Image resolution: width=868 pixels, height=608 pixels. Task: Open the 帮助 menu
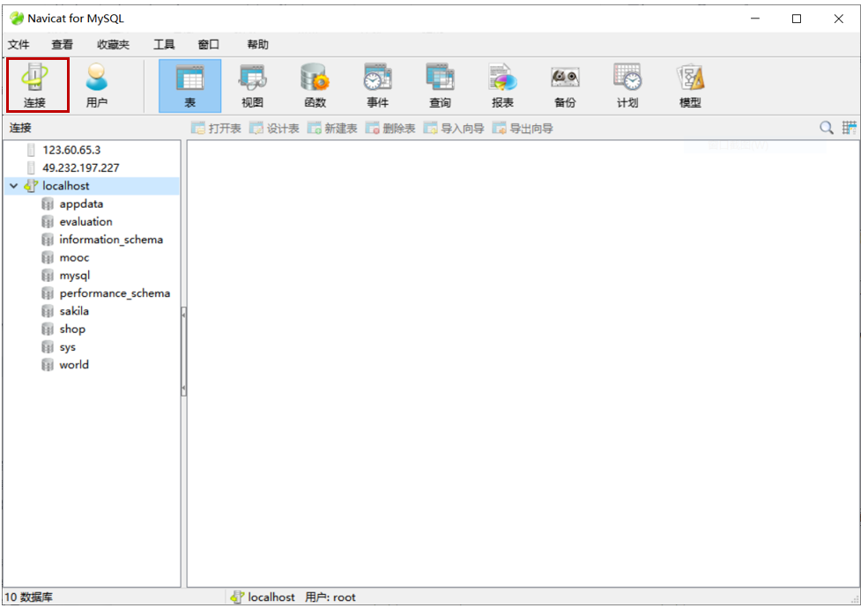[x=258, y=44]
